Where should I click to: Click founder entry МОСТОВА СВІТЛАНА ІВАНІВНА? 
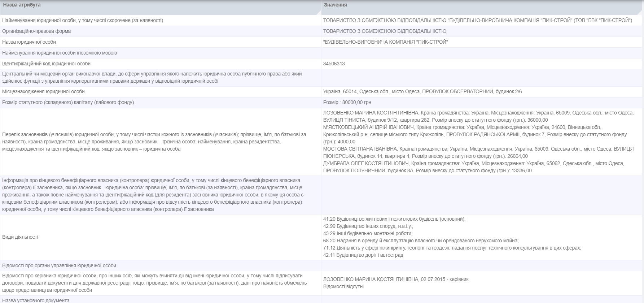click(x=360, y=149)
